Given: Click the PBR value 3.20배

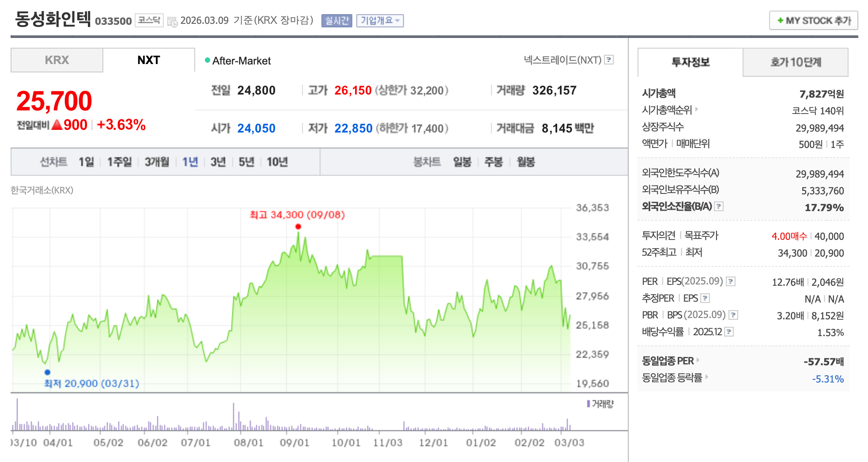Looking at the screenshot, I should coord(790,316).
